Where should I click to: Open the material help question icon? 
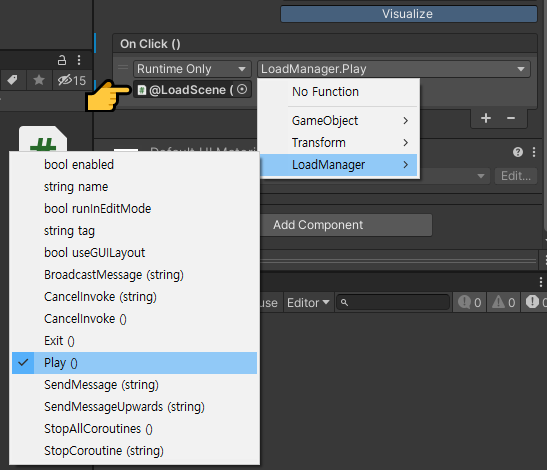518,152
